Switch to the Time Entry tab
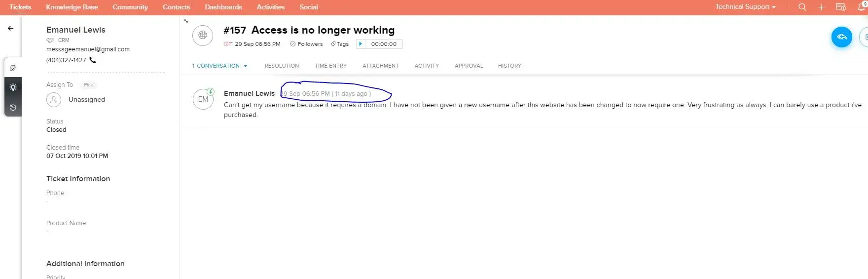The height and width of the screenshot is (279, 868). (331, 66)
